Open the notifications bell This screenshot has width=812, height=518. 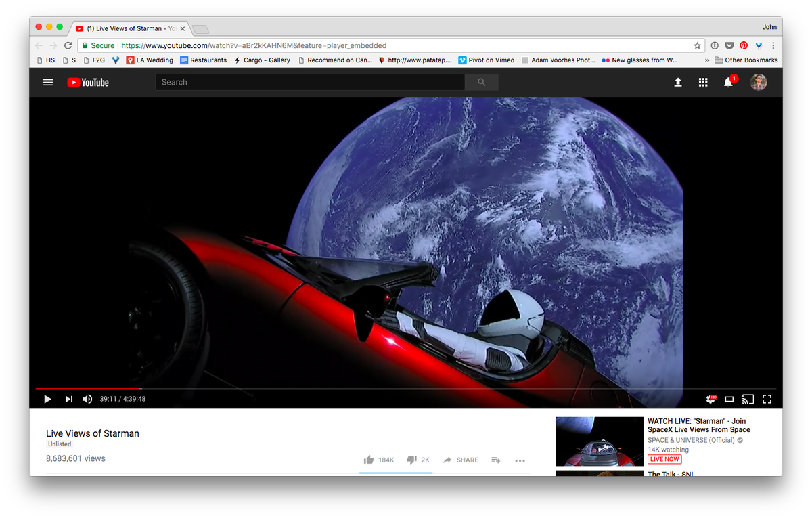[x=729, y=82]
